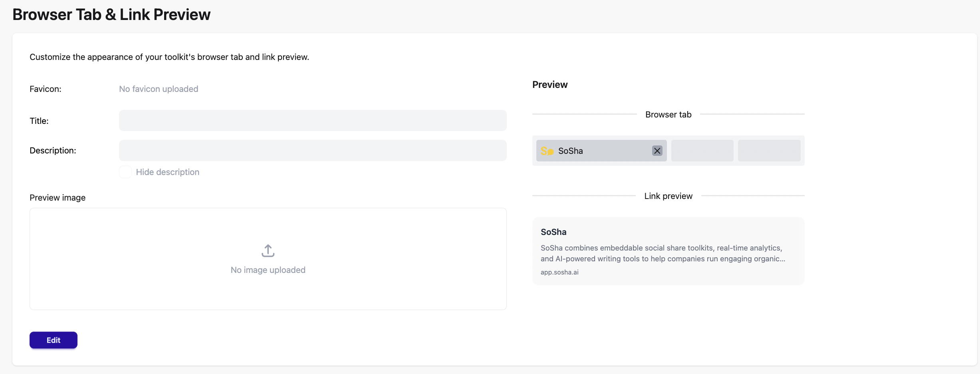Toggle the Hide description checkbox

point(125,172)
